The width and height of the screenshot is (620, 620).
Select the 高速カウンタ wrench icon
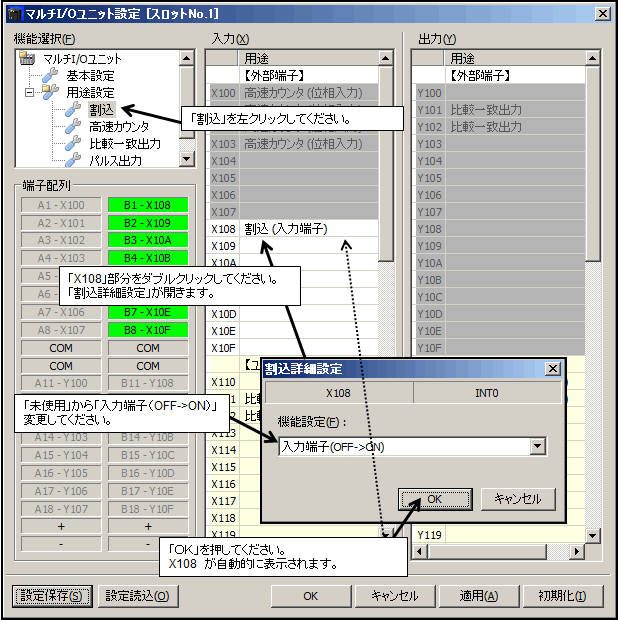point(72,126)
